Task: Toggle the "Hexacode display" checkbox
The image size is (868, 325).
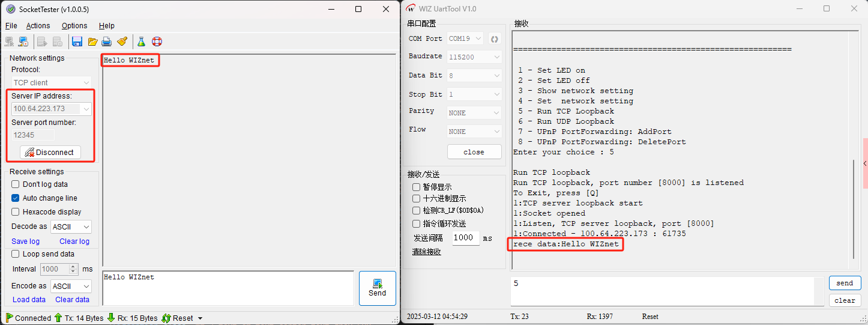Action: (x=16, y=212)
